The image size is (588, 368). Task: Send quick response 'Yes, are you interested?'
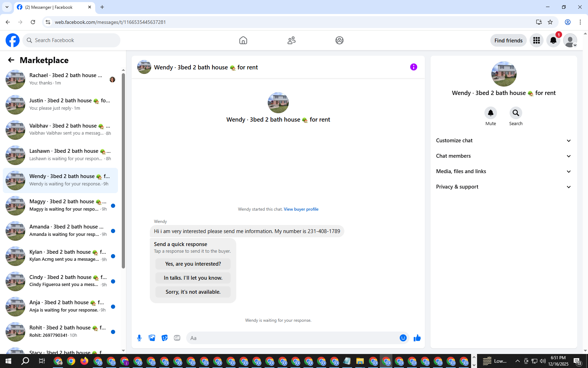pos(193,264)
